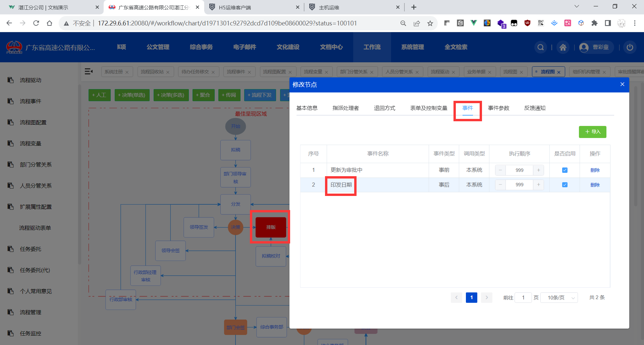Open the 反馈通知 tab
Viewport: 644px width, 345px height.
[535, 108]
